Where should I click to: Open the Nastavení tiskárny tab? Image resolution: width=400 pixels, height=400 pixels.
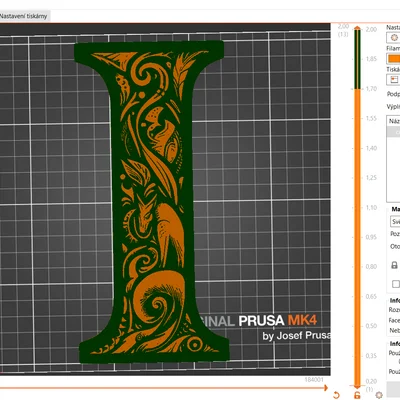(24, 16)
